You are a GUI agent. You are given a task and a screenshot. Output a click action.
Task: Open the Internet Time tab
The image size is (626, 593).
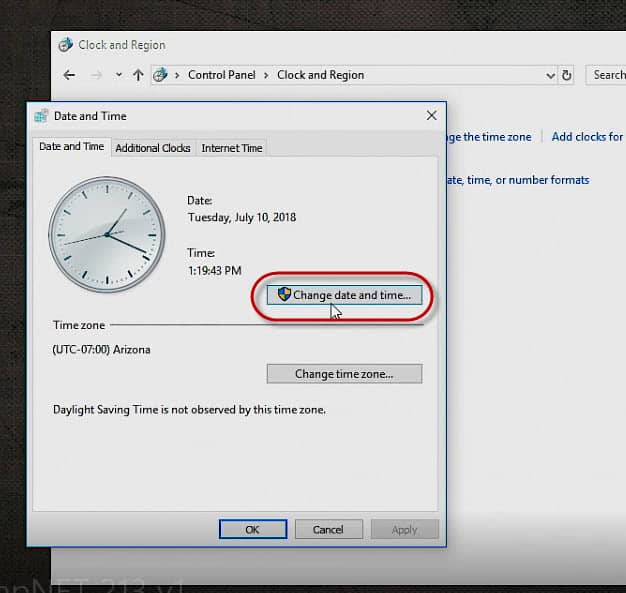tap(232, 148)
